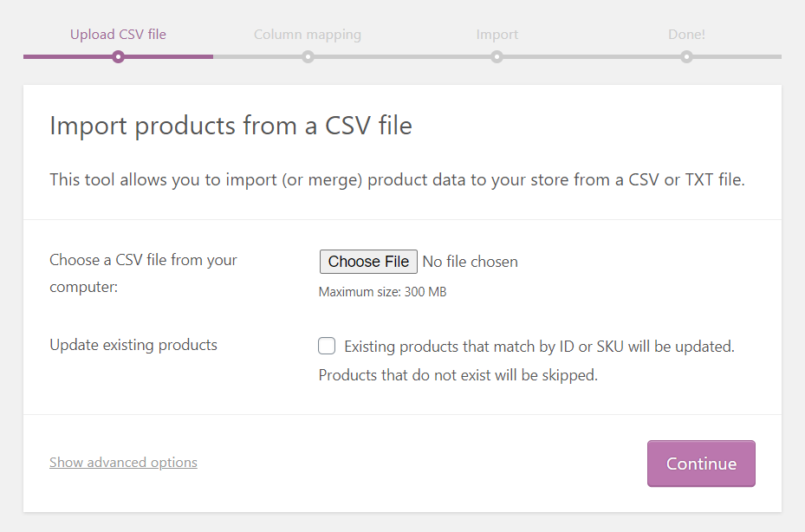Image resolution: width=805 pixels, height=532 pixels.
Task: Click the 'No file chosen' text
Action: (471, 262)
